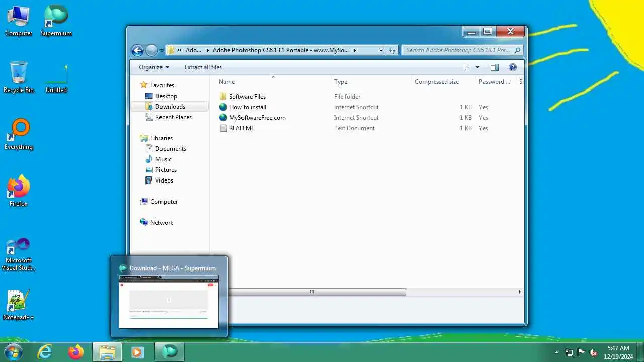Click the READ ME text document icon
This screenshot has height=362, width=644.
(x=223, y=128)
